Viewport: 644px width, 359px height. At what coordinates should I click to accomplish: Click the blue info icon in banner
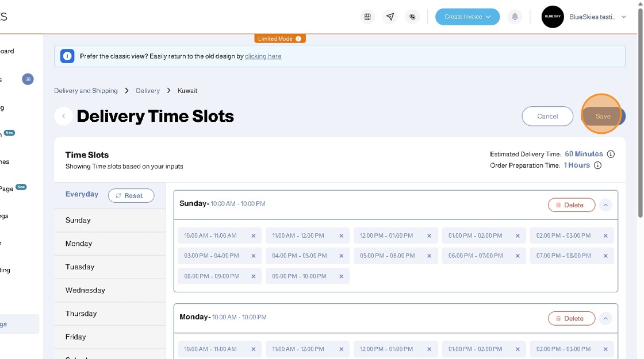pos(67,56)
